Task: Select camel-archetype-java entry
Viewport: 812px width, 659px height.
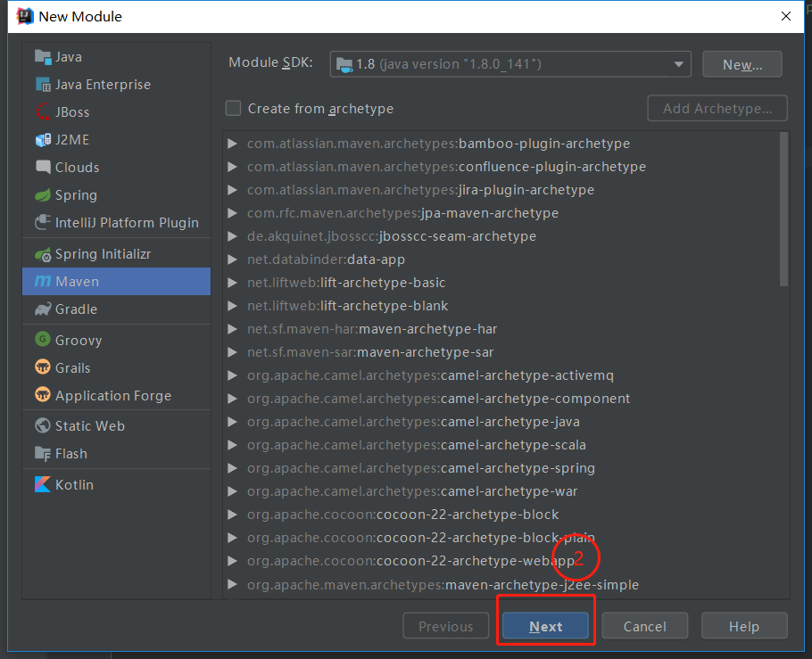Action: [413, 422]
